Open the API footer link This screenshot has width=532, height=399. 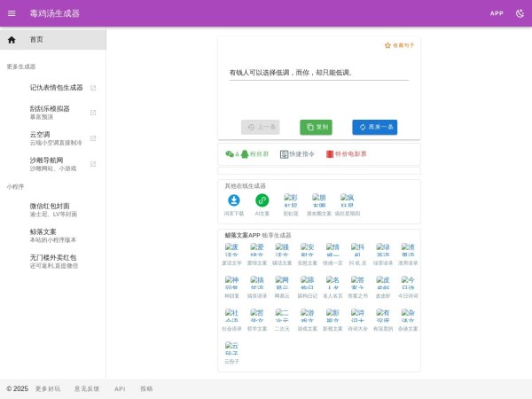120,388
